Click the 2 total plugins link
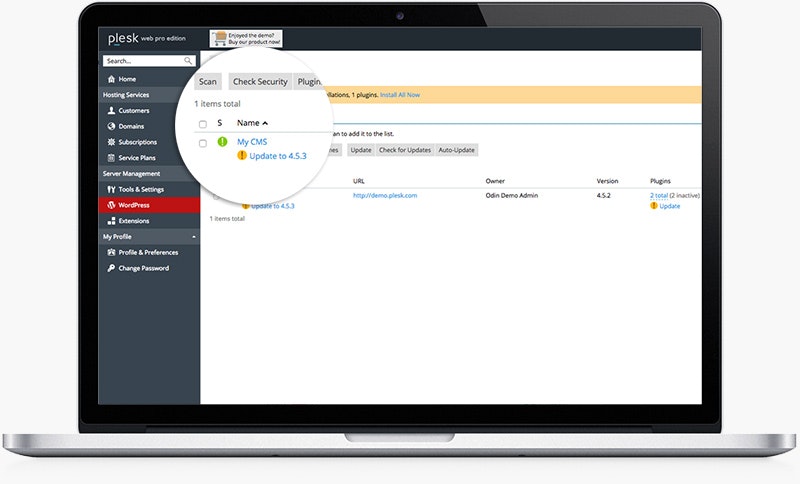This screenshot has height=484, width=800. [659, 195]
